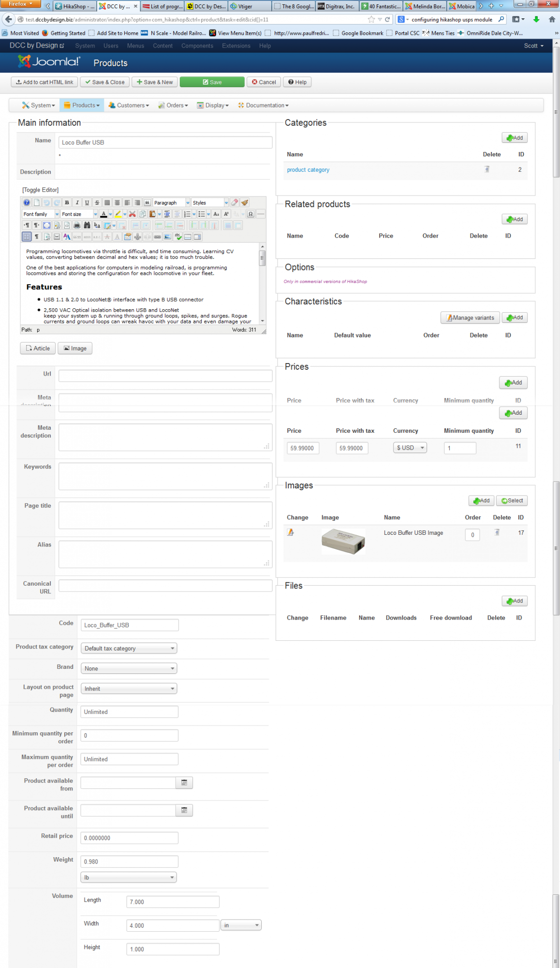This screenshot has width=560, height=968.
Task: Open the volume unit 'in' dropdown
Action: (241, 925)
